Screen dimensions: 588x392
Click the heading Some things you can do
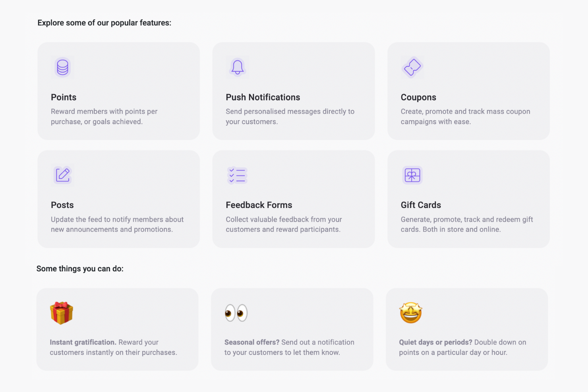pos(79,268)
